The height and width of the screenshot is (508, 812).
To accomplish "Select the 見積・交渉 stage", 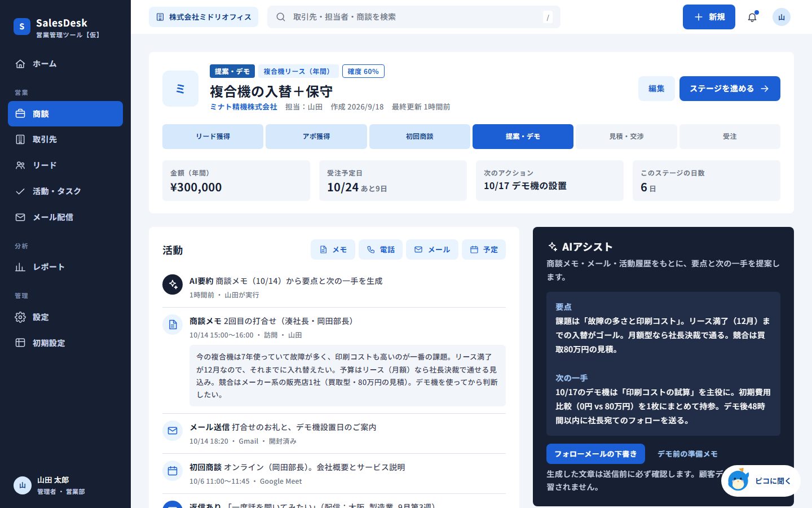I will pos(626,137).
